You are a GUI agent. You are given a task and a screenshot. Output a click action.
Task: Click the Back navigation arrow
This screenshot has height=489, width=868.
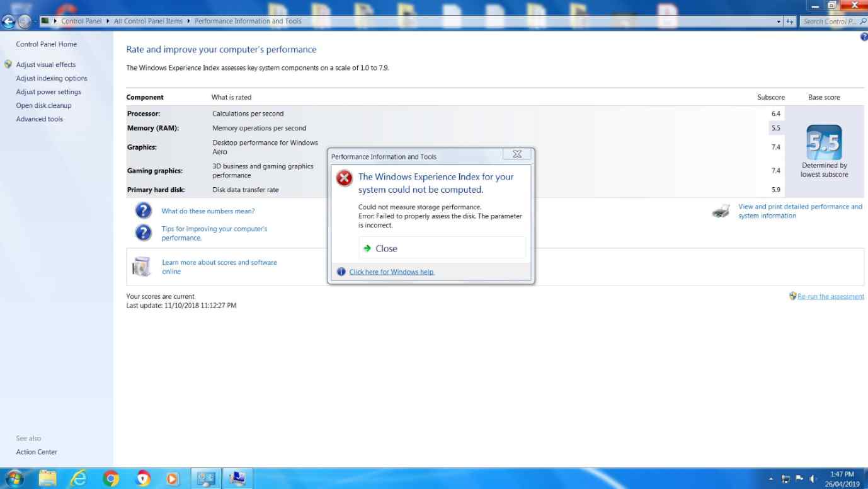pyautogui.click(x=8, y=21)
